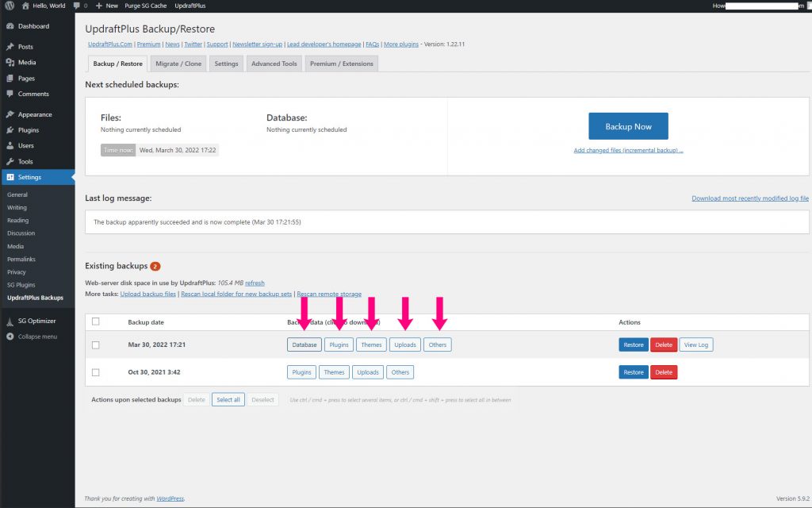Open UpdraftPlus Backups submenu item

tap(35, 298)
